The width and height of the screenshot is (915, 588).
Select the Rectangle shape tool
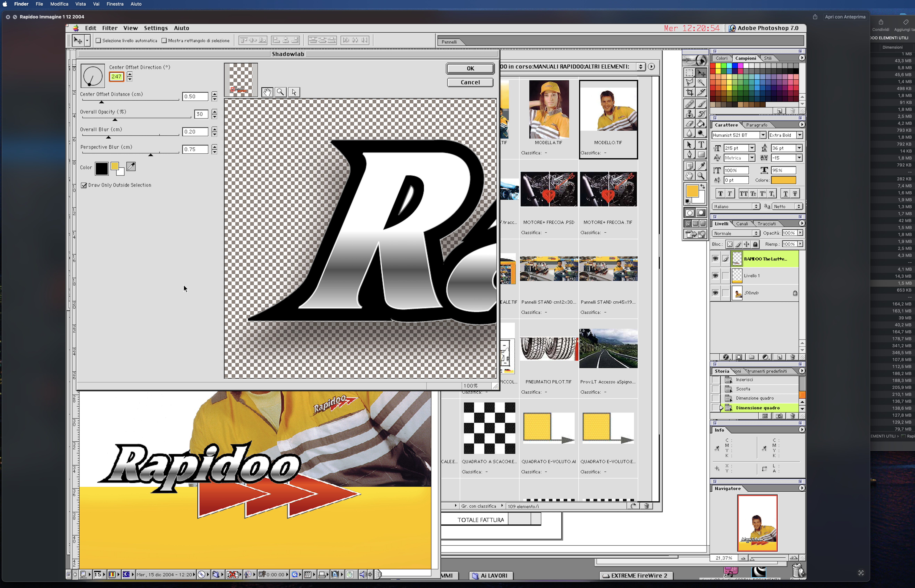pyautogui.click(x=701, y=154)
